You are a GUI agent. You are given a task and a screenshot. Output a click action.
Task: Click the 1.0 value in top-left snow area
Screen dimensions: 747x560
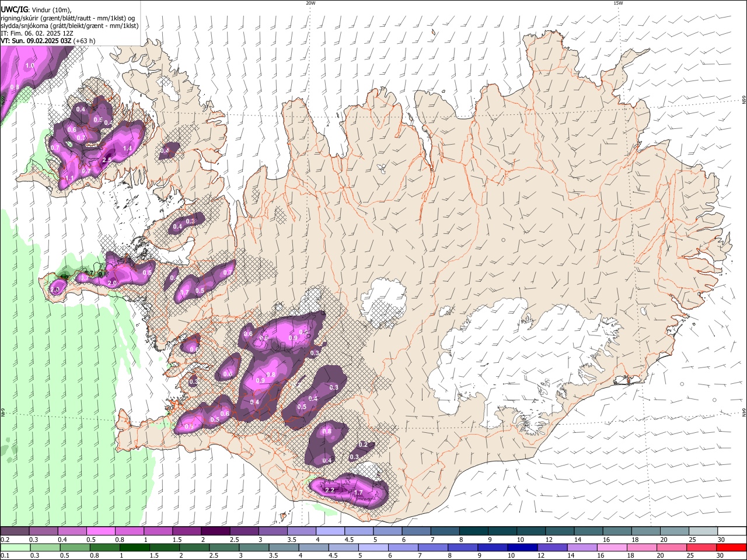pyautogui.click(x=30, y=66)
